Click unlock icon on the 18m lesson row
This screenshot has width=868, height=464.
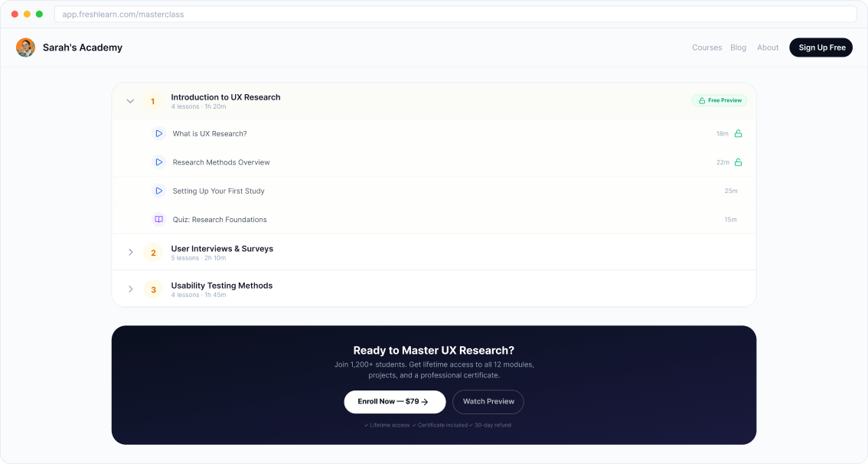(x=739, y=133)
